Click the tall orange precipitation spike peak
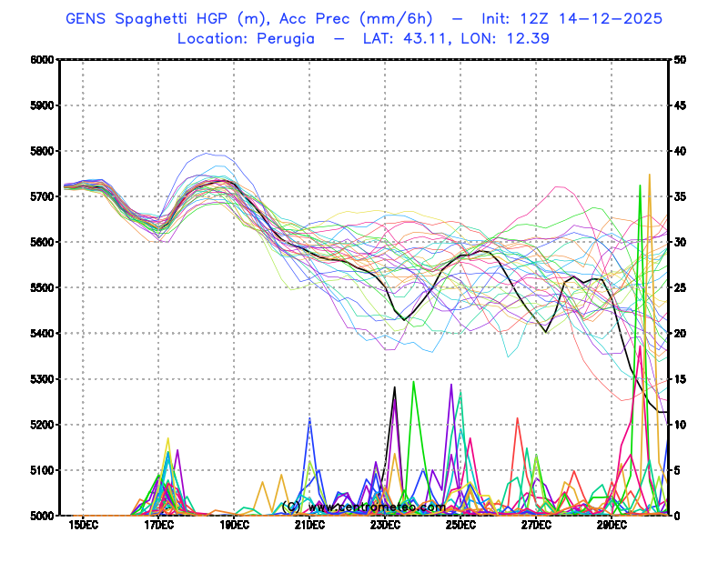728x562 pixels. point(649,176)
